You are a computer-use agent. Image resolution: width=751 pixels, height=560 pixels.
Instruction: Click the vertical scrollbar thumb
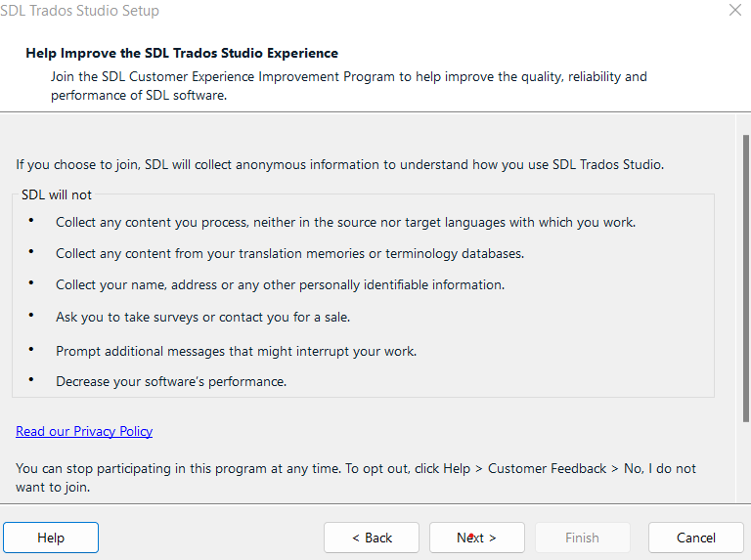tap(746, 279)
